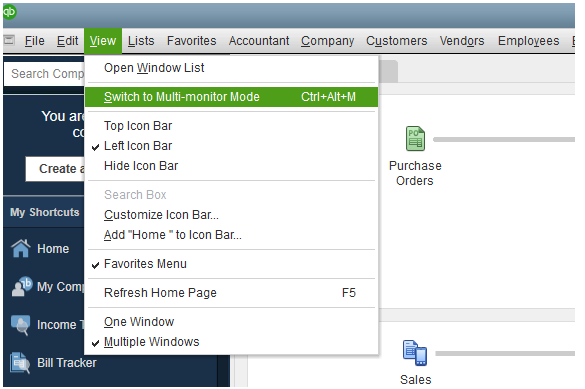Open the Employees menu
Image resolution: width=585 pixels, height=389 pixels.
click(x=528, y=41)
